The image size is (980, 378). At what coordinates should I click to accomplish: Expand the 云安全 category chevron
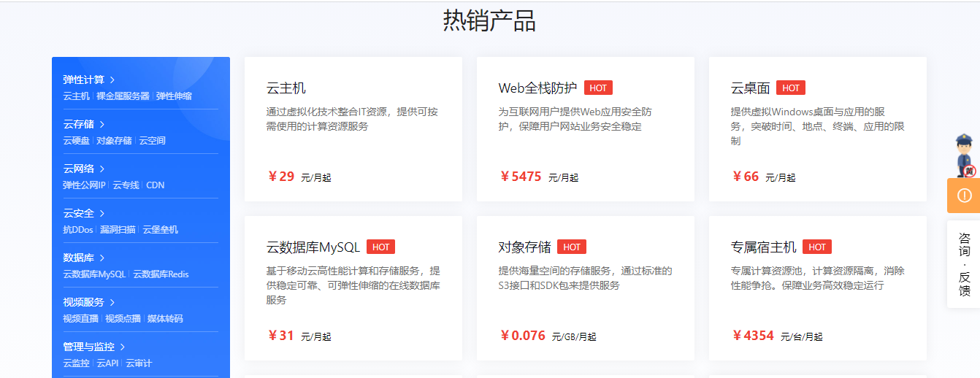point(102,213)
